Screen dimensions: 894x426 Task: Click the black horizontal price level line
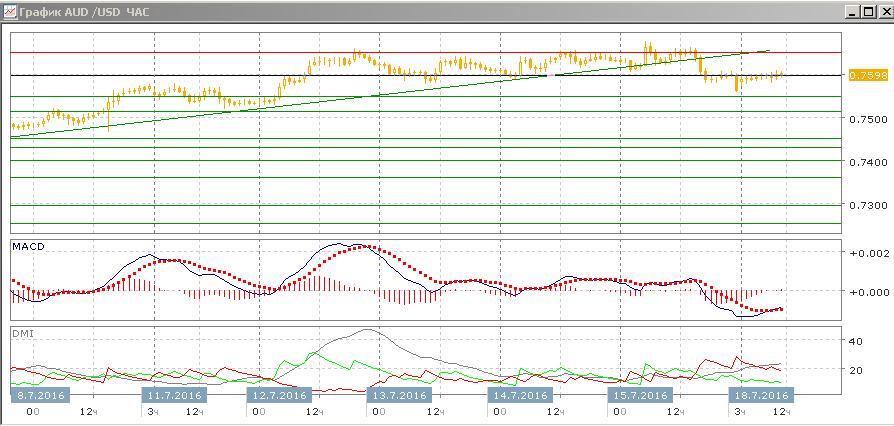pos(425,75)
